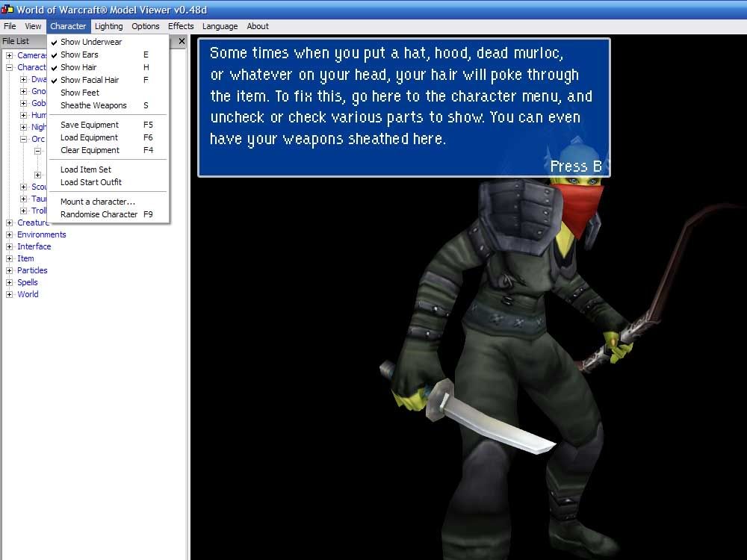Select the Particles folder label
Viewport: 747px width, 560px height.
pos(32,270)
